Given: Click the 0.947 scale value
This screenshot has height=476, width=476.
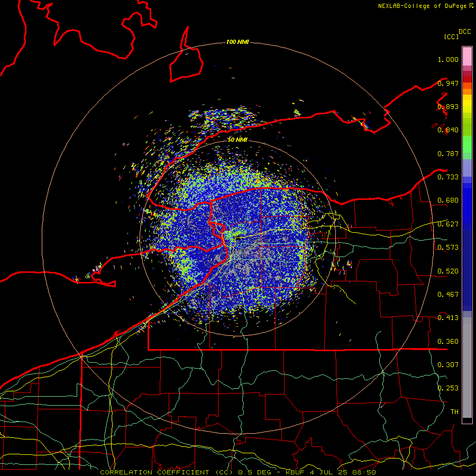Looking at the screenshot, I should 448,83.
